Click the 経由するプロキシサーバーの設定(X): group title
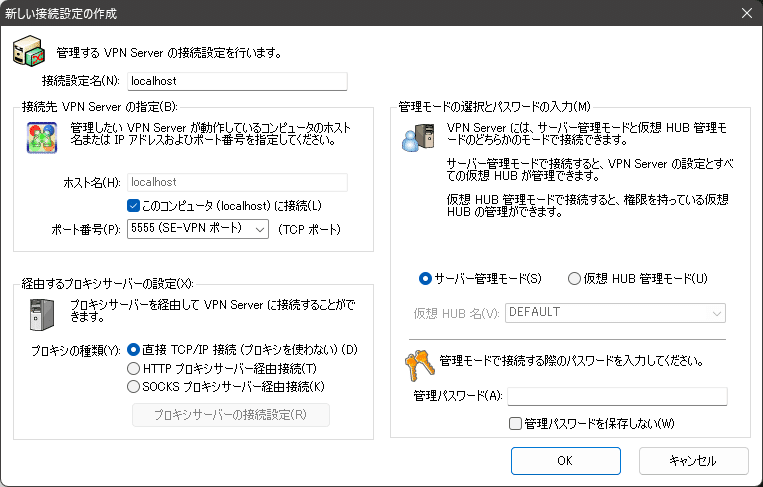Viewport: 763px width, 487px height. [x=108, y=284]
